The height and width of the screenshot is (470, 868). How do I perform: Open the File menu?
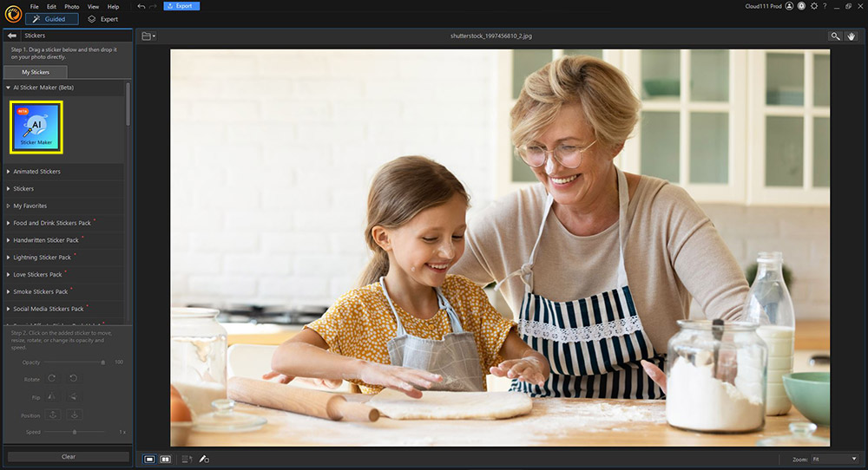click(35, 7)
